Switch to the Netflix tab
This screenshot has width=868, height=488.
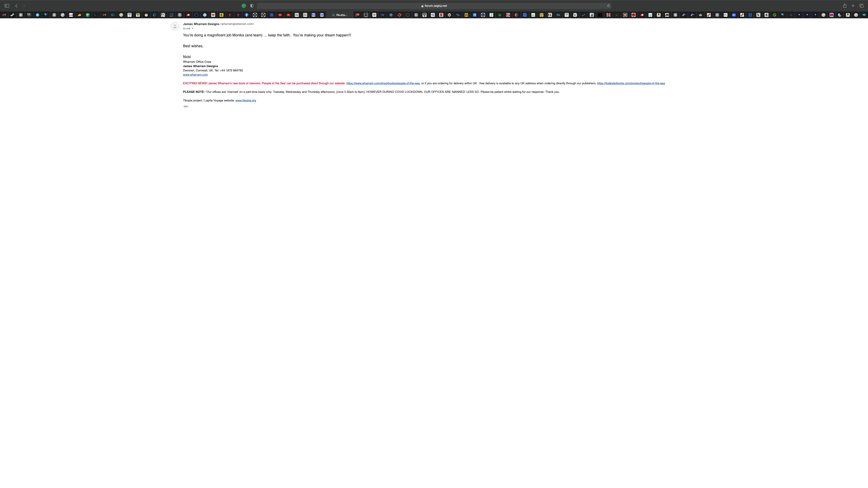(x=441, y=15)
